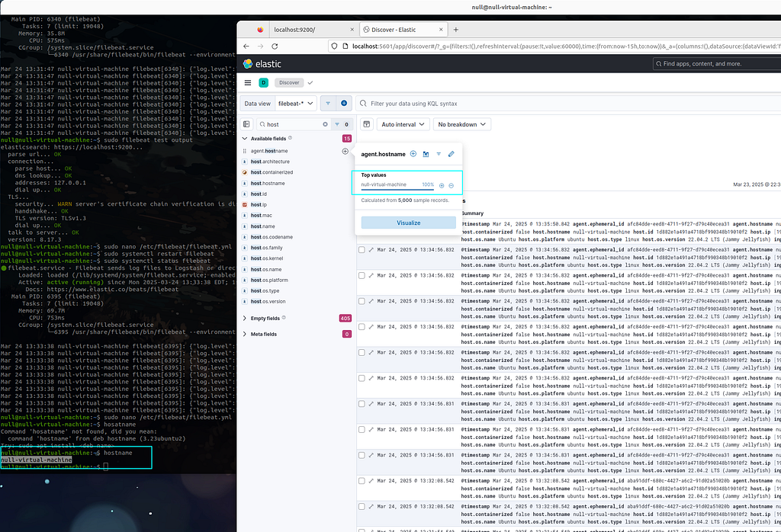Go back in Firefox browser history
The image size is (781, 532).
(x=246, y=46)
